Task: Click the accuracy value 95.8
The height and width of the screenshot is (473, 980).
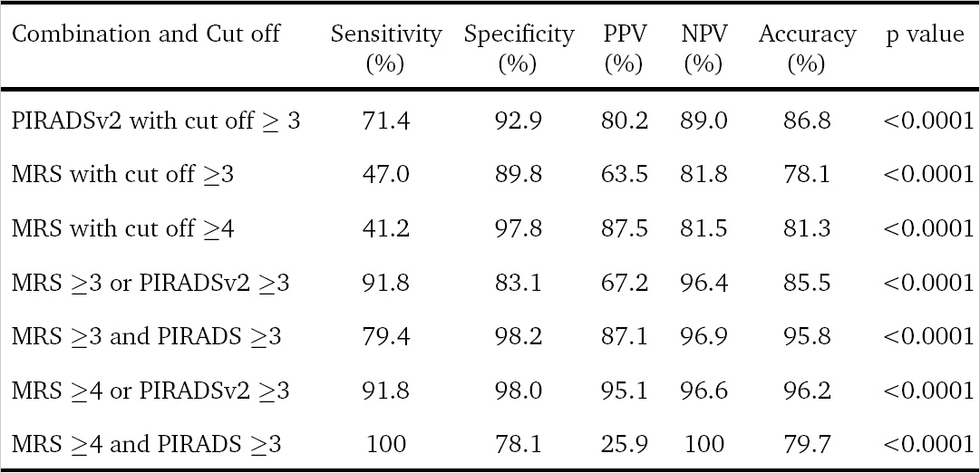Action: coord(807,336)
